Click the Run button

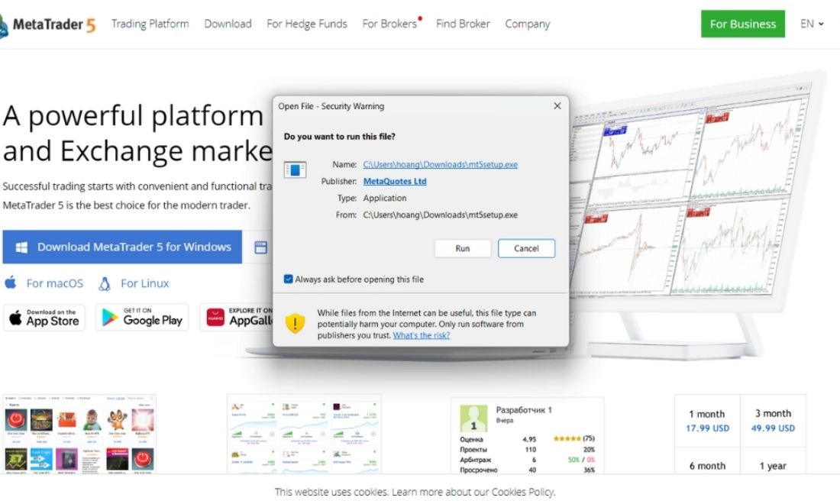[x=462, y=248]
